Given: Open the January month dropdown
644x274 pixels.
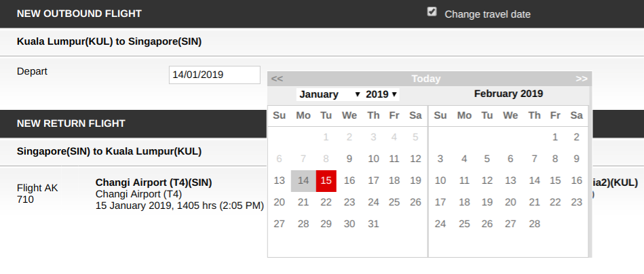Looking at the screenshot, I should click(x=330, y=94).
